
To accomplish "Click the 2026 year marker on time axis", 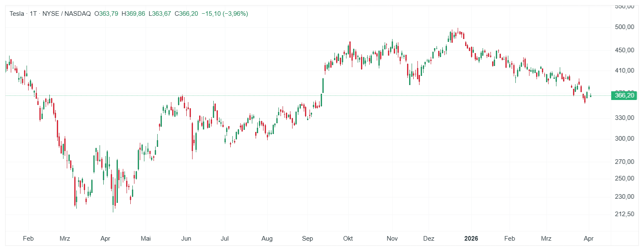I will pyautogui.click(x=471, y=239).
